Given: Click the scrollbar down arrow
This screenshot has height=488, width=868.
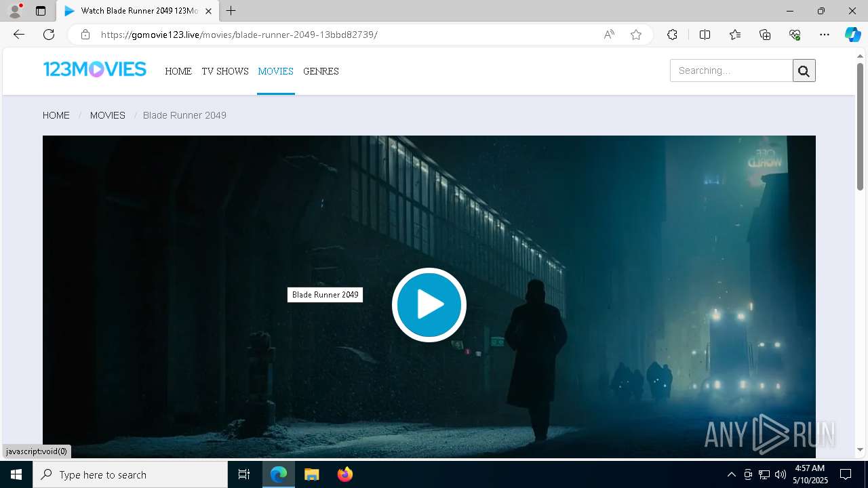Looking at the screenshot, I should point(861,449).
